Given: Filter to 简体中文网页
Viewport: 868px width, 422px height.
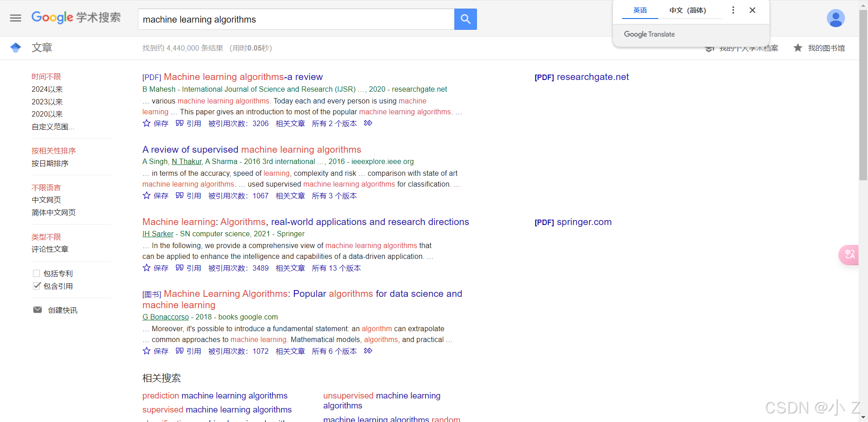Looking at the screenshot, I should click(x=53, y=213).
